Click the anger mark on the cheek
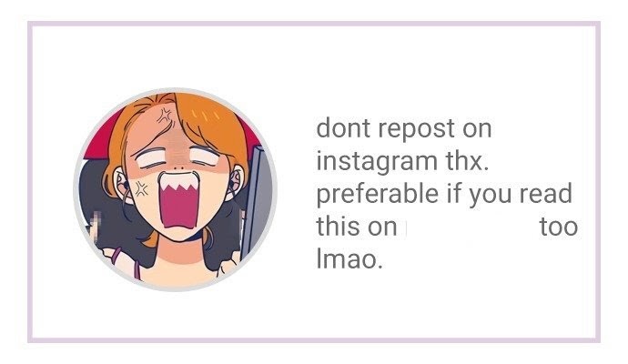 coord(140,189)
